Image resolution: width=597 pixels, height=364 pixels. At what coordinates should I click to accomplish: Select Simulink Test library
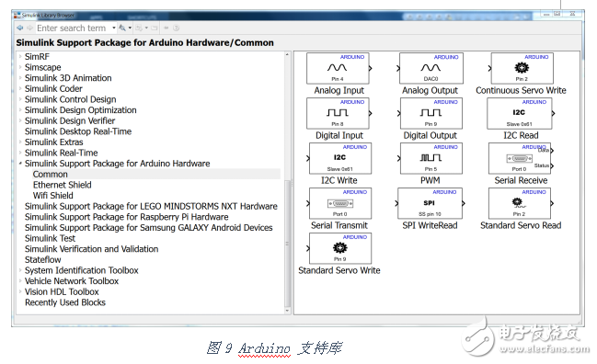tap(50, 238)
